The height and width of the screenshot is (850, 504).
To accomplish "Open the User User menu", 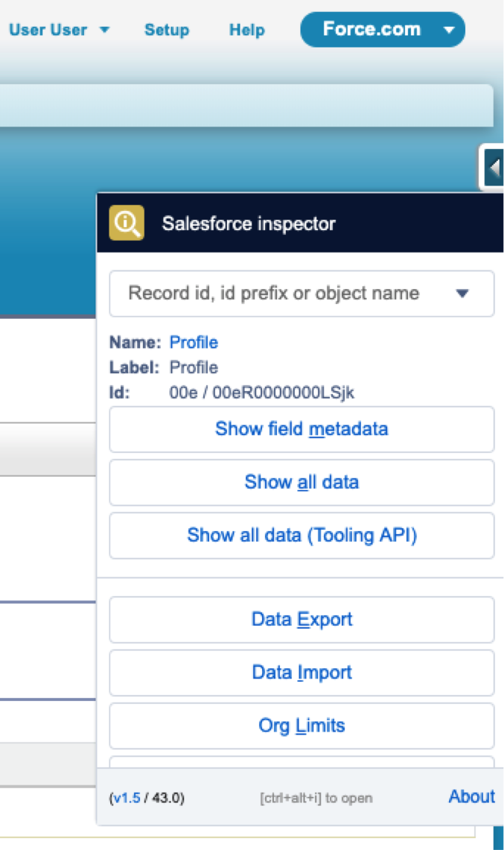I will click(x=59, y=30).
